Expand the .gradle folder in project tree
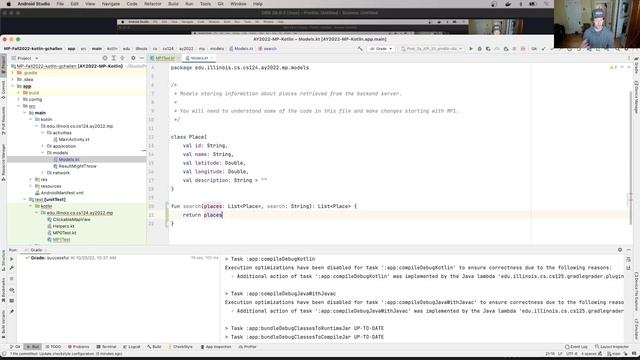 (x=13, y=73)
